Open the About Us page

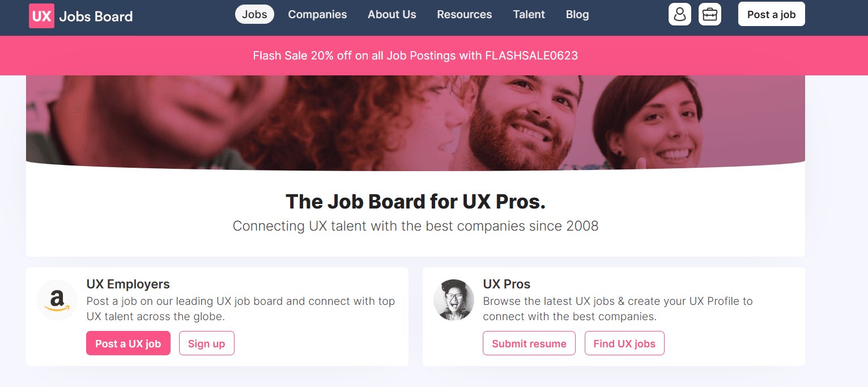392,14
